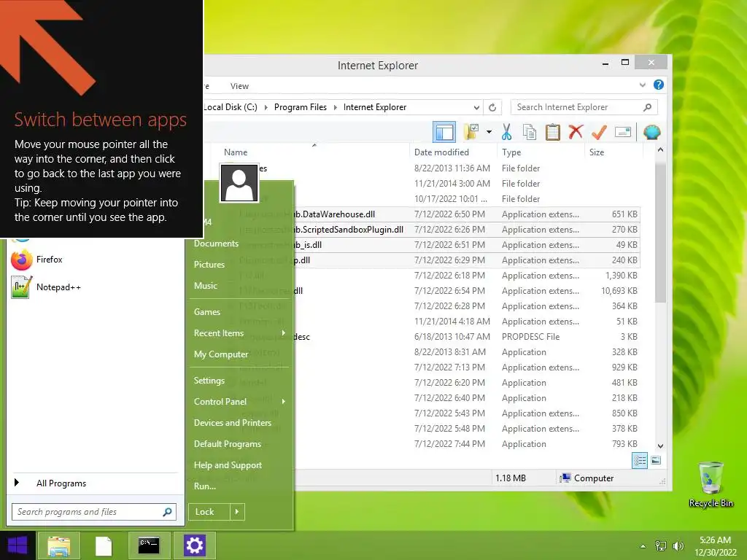Image resolution: width=747 pixels, height=560 pixels.
Task: Click the red X Delete icon
Action: pos(576,131)
